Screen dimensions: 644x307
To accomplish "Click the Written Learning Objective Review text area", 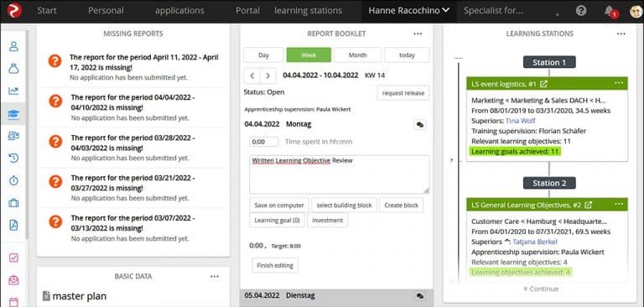I will (340, 174).
